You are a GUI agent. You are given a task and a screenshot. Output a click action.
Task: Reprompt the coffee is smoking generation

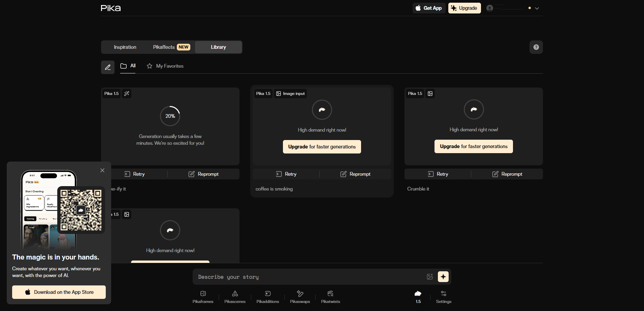[355, 174]
